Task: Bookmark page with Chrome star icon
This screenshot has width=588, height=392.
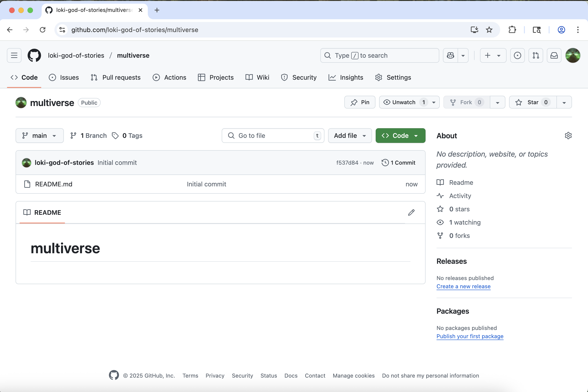Action: [x=489, y=30]
